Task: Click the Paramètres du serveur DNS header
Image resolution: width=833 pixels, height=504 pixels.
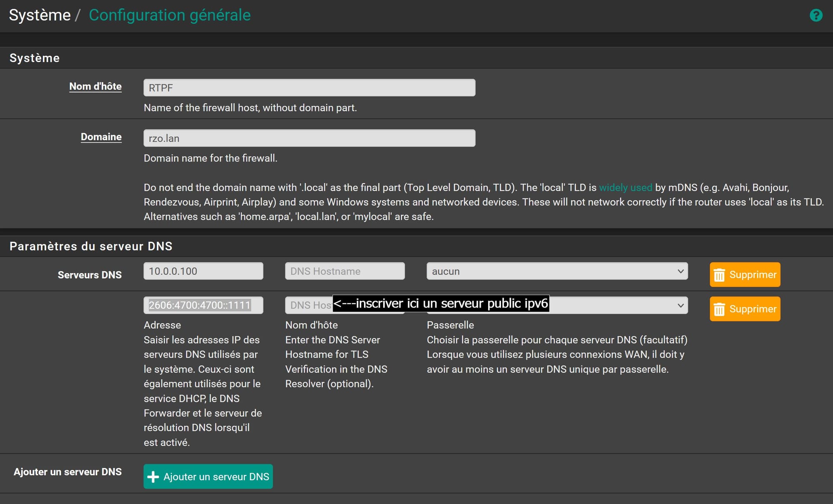Action: click(91, 246)
